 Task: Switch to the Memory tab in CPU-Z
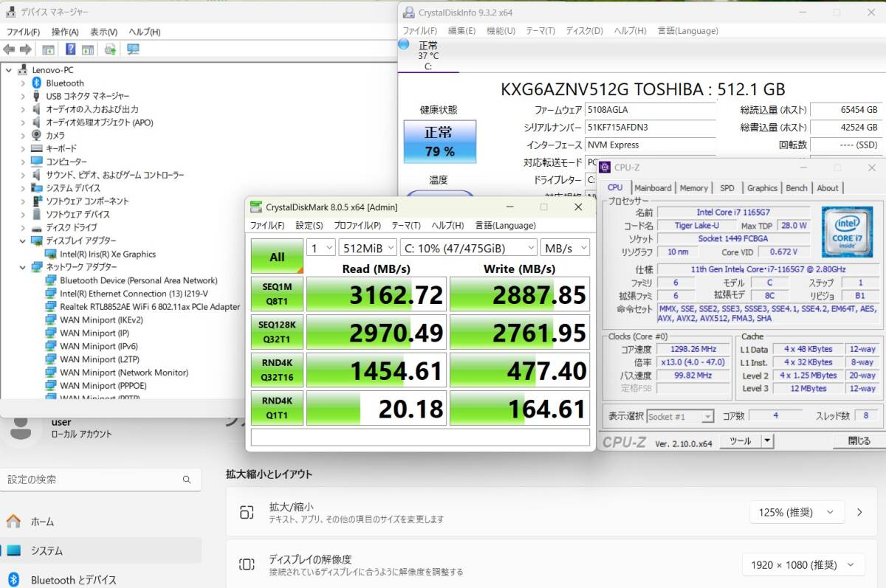point(693,188)
